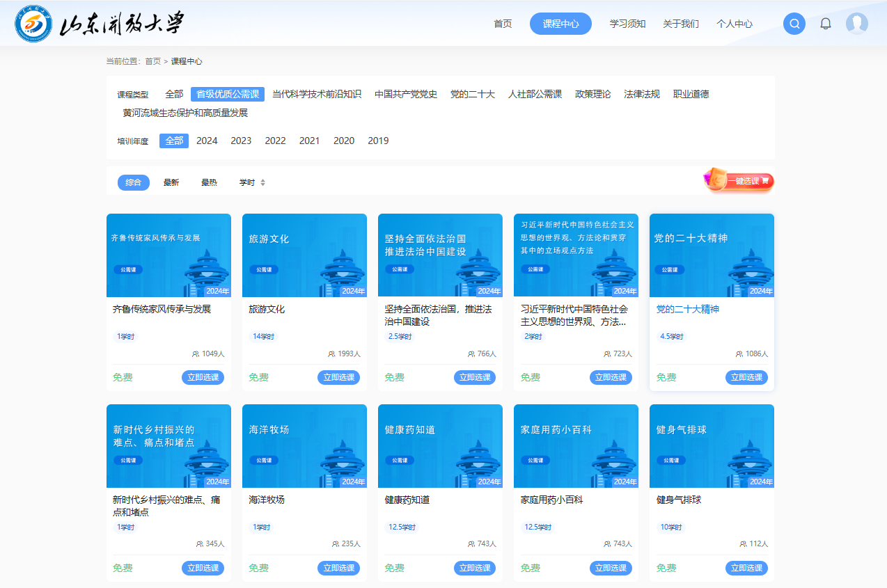Click 首页 breadcrumb link
The image size is (887, 588).
tap(152, 61)
